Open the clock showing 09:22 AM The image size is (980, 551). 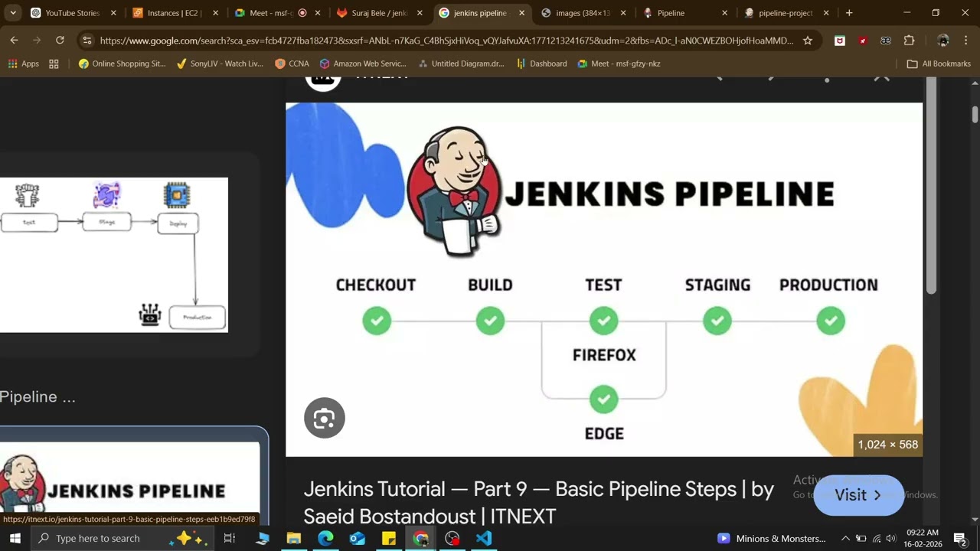(x=922, y=538)
